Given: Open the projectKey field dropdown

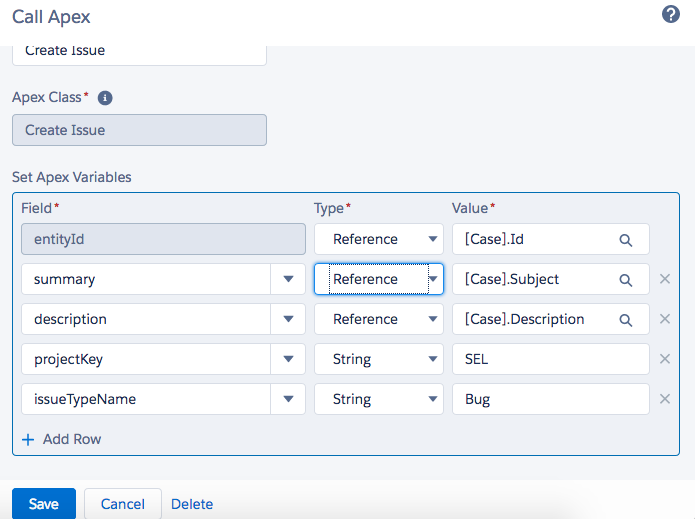Looking at the screenshot, I should coord(288,359).
